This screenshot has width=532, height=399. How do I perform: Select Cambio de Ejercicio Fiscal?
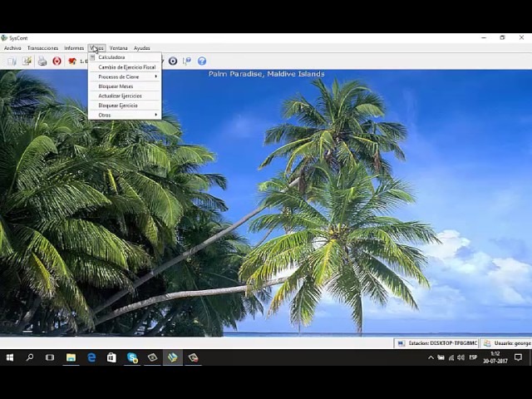click(126, 67)
